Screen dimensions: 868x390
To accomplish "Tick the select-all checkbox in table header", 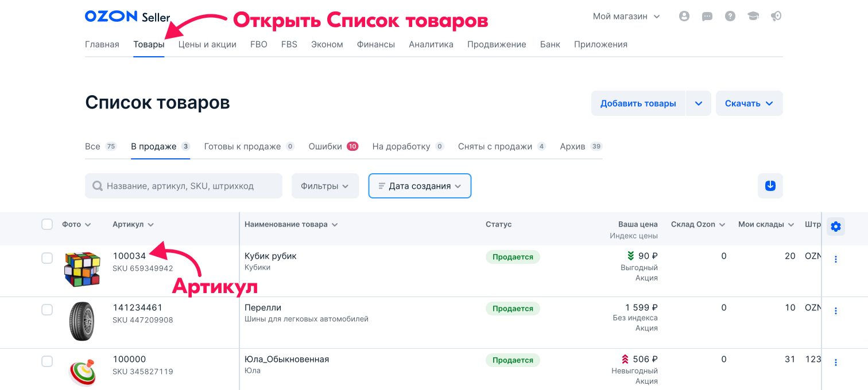I will pos(47,224).
